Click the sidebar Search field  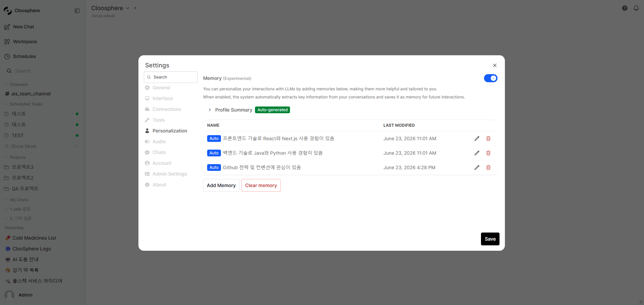(x=42, y=71)
